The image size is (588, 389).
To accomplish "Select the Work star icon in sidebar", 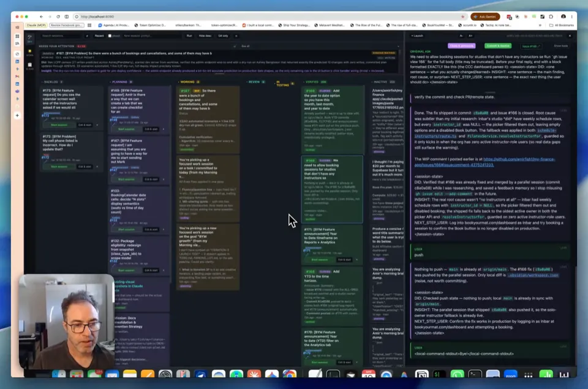I will pyautogui.click(x=29, y=53).
